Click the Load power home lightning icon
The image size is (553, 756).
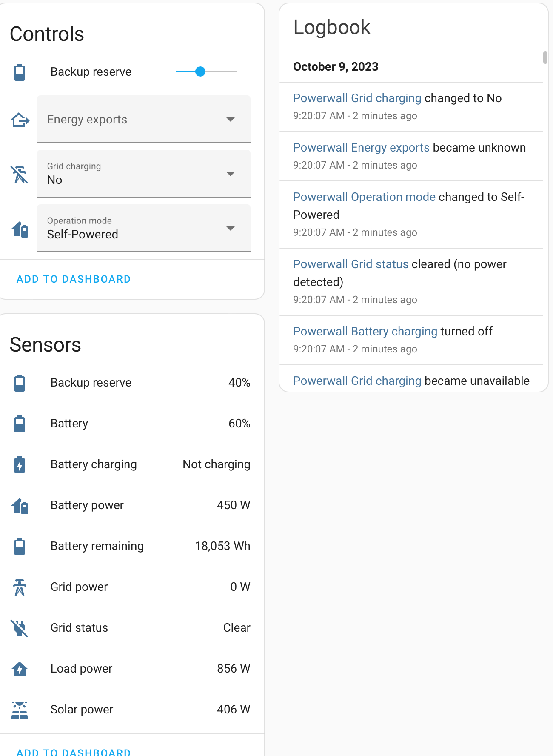pos(19,669)
